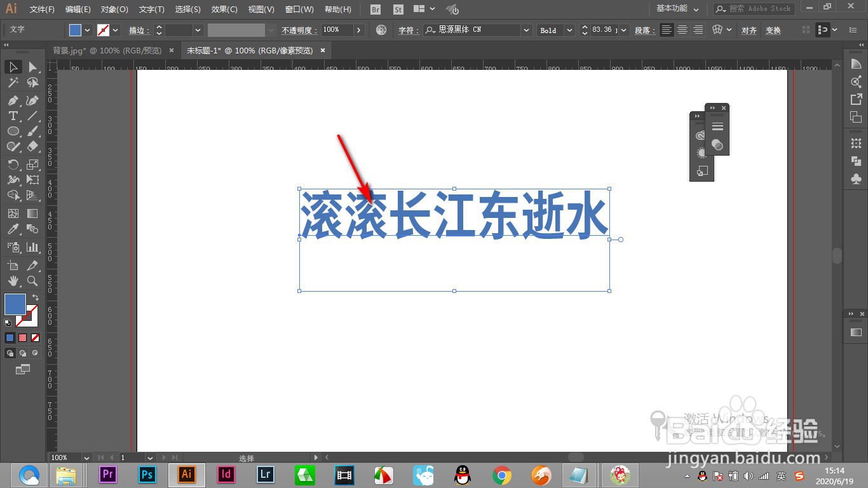Screen dimensions: 868x488
Task: Select the Mesh tool
Action: click(13, 213)
